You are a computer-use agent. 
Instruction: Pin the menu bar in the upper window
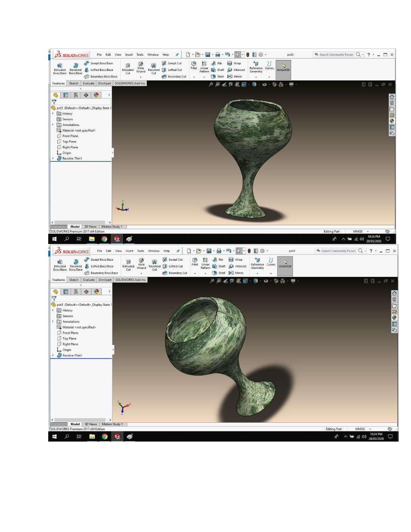click(177, 55)
